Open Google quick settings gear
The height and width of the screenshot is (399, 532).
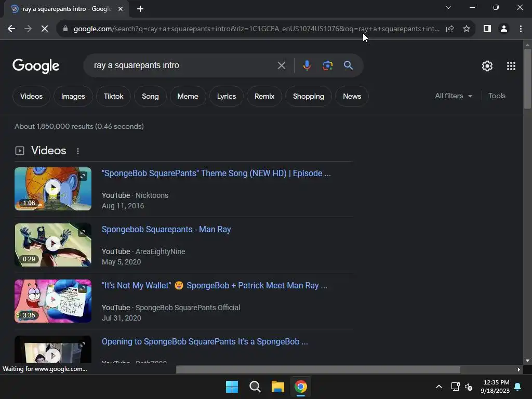487,66
